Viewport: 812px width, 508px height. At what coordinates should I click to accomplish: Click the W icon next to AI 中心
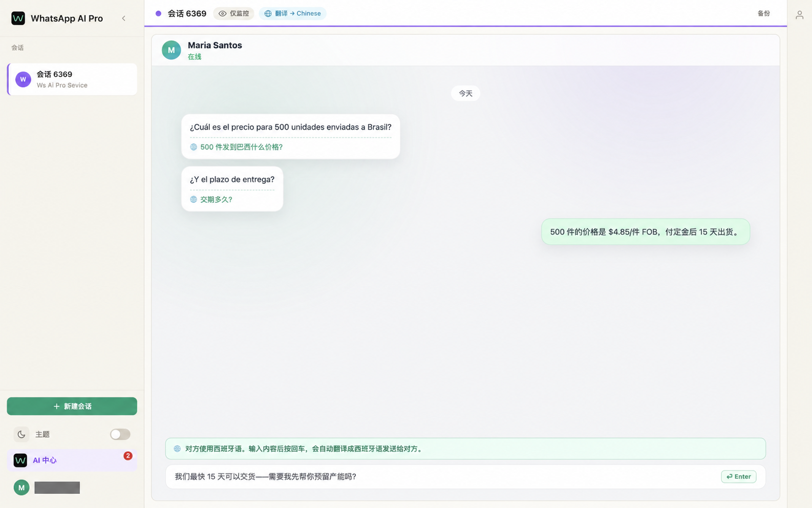pyautogui.click(x=20, y=460)
